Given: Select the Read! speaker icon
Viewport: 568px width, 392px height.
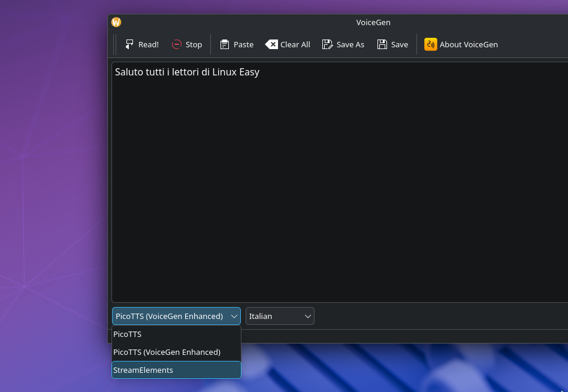Looking at the screenshot, I should pos(129,44).
